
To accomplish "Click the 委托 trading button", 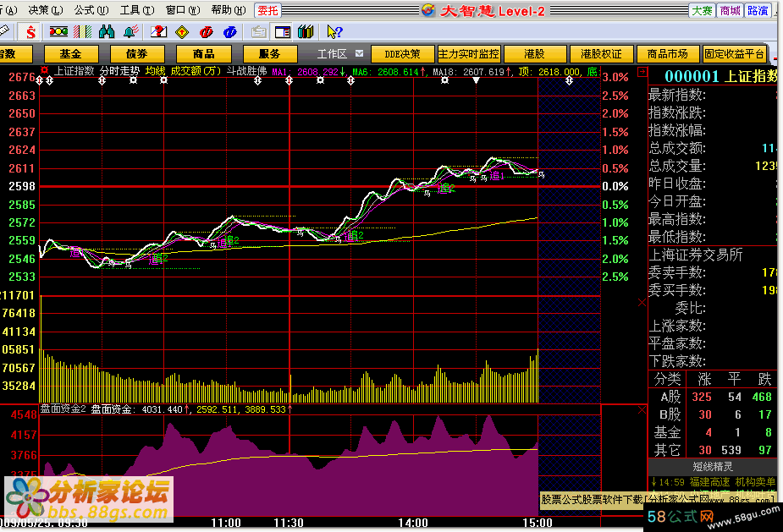I will point(267,10).
